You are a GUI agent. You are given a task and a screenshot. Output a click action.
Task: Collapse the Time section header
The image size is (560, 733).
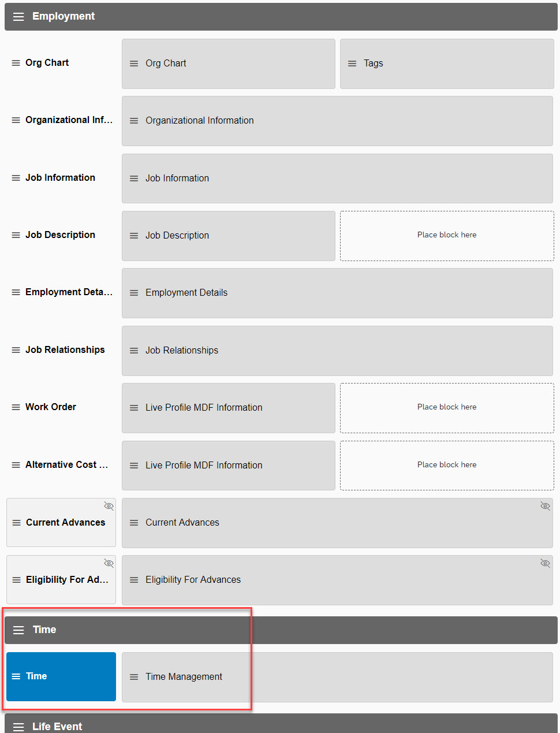click(x=281, y=630)
